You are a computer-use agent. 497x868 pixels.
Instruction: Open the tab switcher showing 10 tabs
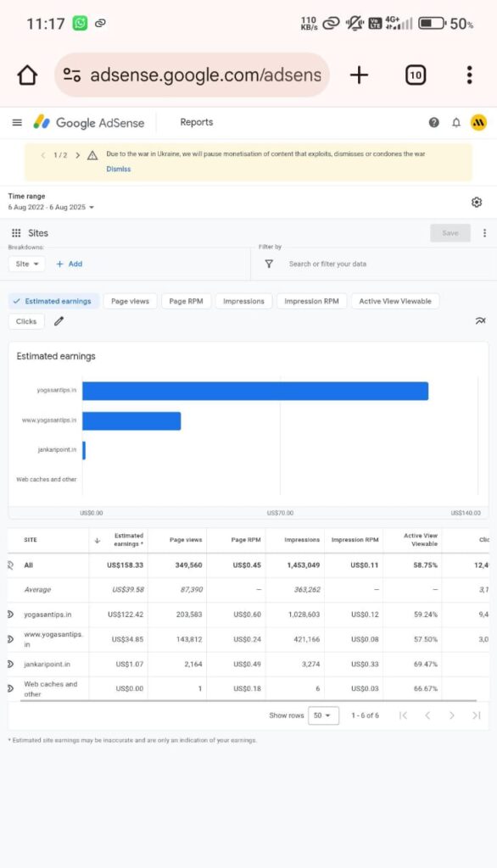coord(416,75)
